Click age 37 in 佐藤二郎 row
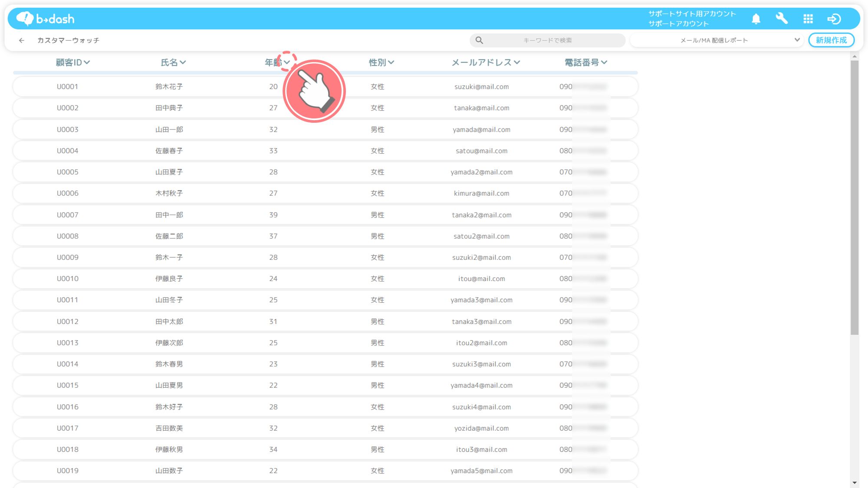Screen dimensions: 868x488 (x=273, y=236)
